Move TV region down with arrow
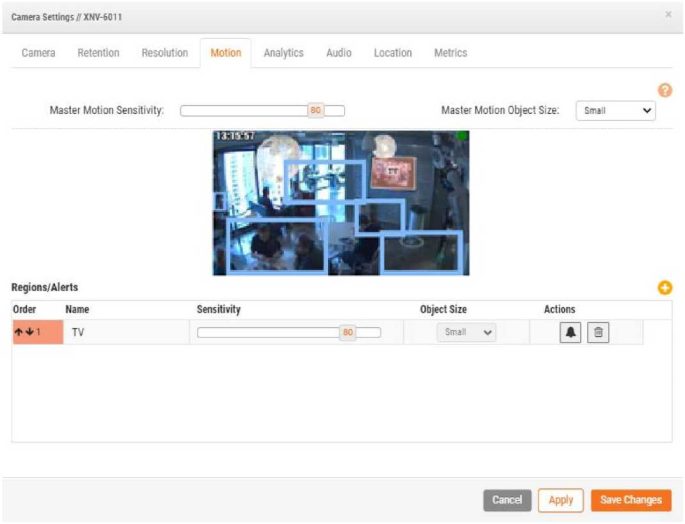The image size is (685, 524). pyautogui.click(x=28, y=333)
